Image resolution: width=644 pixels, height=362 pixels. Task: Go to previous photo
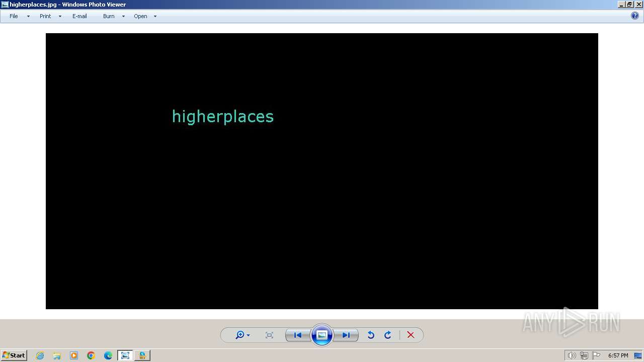coord(298,335)
